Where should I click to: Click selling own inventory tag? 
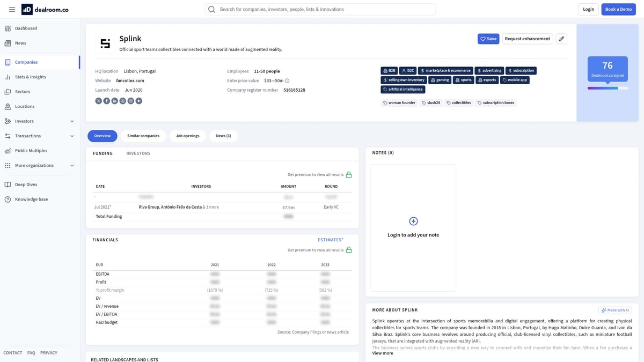(404, 80)
